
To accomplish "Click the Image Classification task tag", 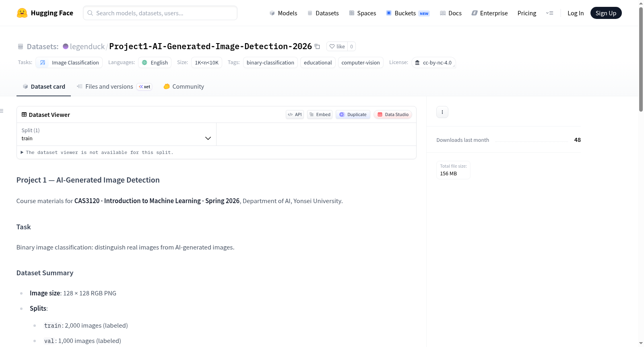I will [69, 62].
